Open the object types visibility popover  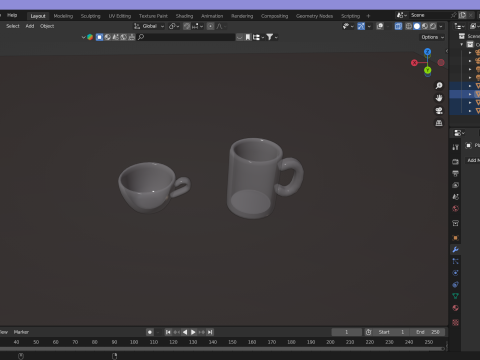click(x=348, y=26)
